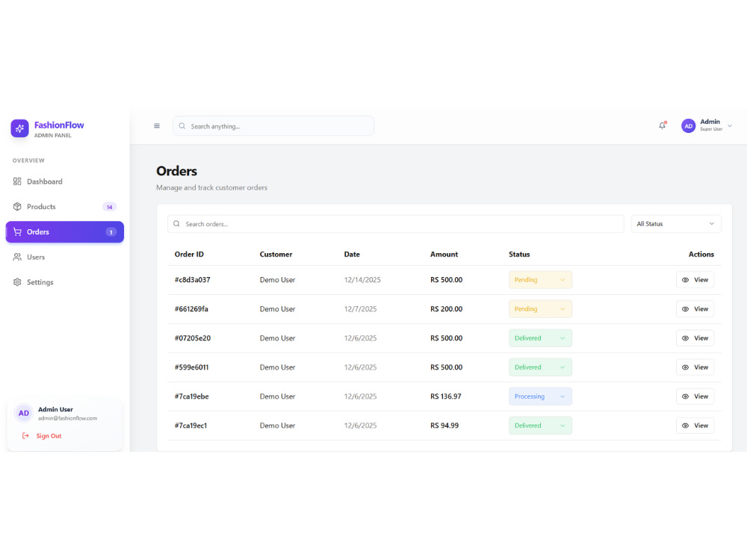Click the FashionFlow brand name

pos(59,125)
